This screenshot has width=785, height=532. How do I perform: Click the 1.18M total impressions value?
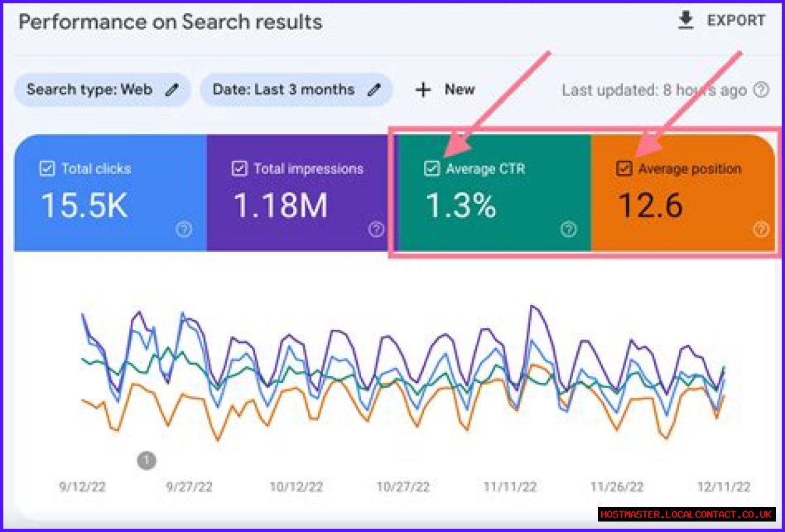(280, 206)
